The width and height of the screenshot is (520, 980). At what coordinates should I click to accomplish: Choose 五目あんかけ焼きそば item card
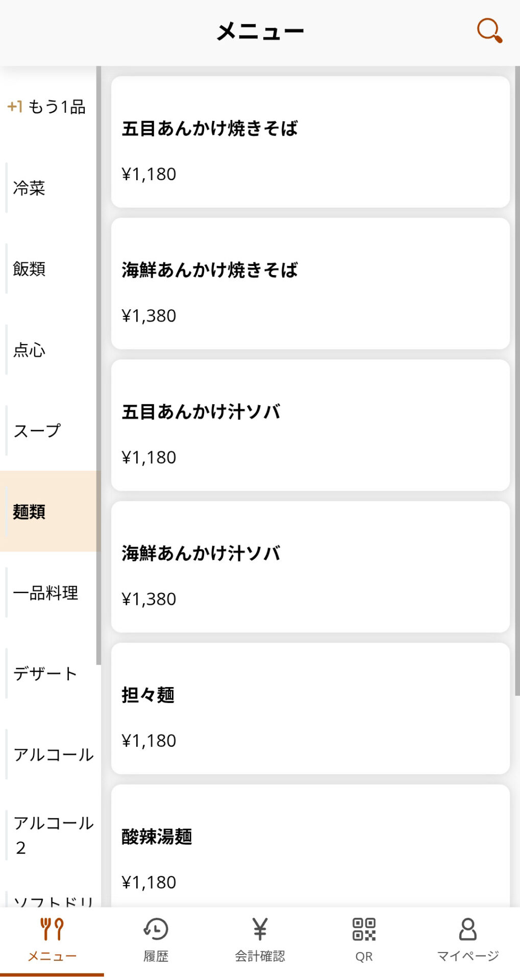(310, 142)
